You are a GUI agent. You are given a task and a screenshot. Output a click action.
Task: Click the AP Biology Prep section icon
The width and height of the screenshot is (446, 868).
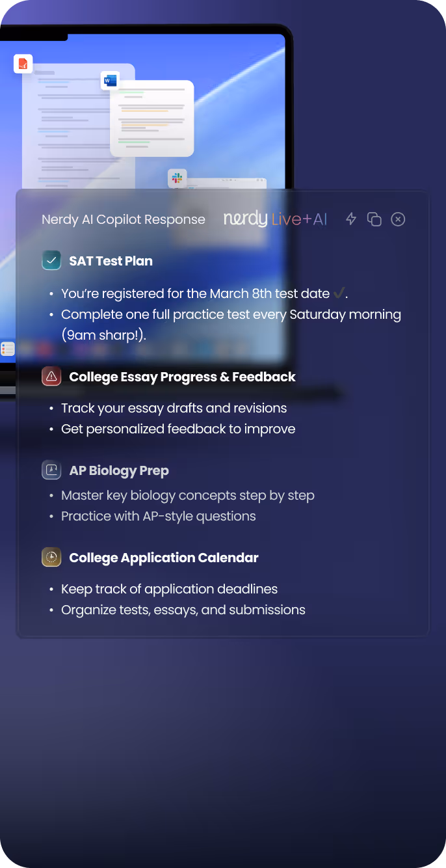click(51, 470)
